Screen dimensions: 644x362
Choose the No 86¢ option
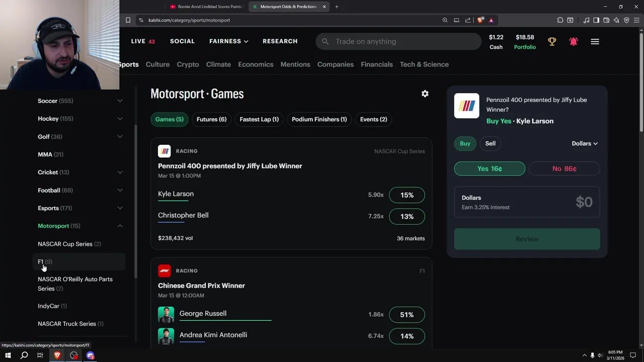pyautogui.click(x=565, y=168)
